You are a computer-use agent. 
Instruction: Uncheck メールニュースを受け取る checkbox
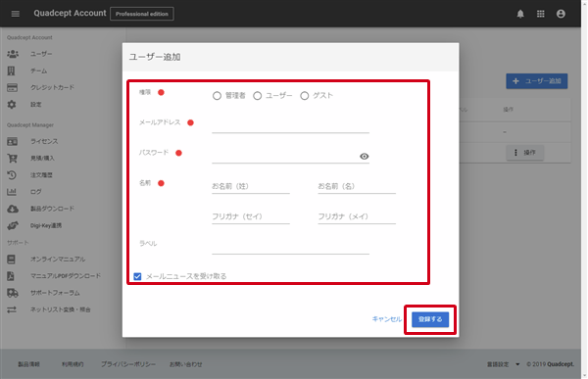(137, 276)
